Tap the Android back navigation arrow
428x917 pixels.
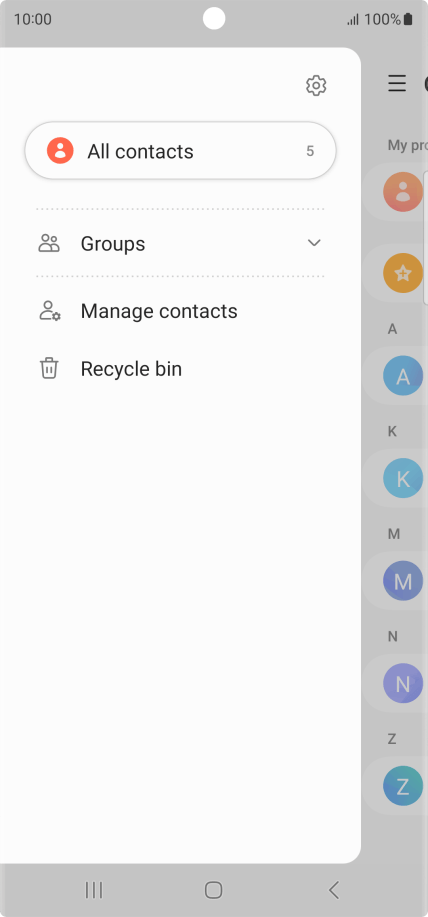click(334, 890)
